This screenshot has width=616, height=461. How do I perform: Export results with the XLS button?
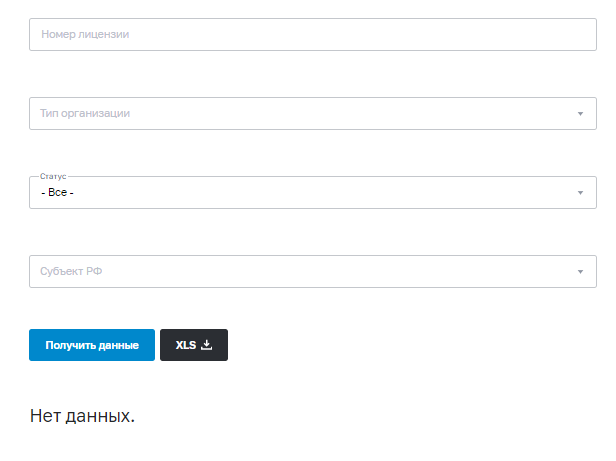tap(194, 345)
